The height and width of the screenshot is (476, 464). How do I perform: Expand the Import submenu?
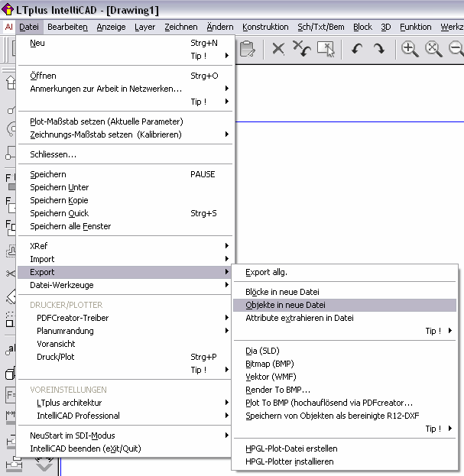click(125, 259)
